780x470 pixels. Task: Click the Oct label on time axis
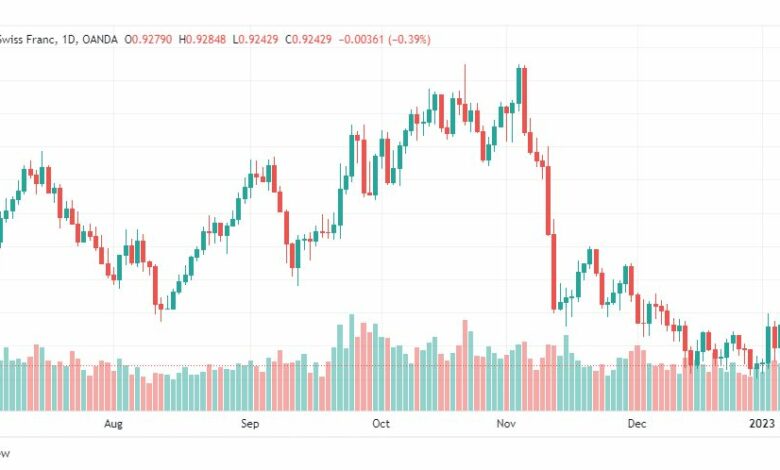pos(381,423)
